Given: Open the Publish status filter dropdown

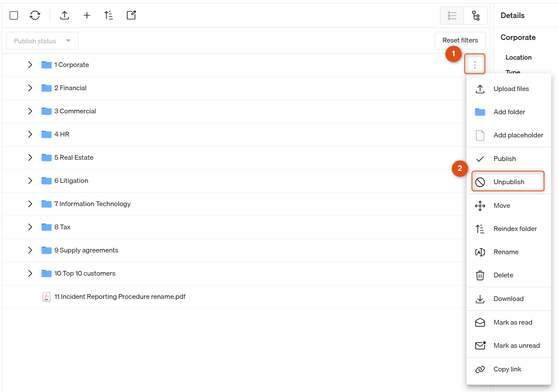Looking at the screenshot, I should tap(42, 41).
